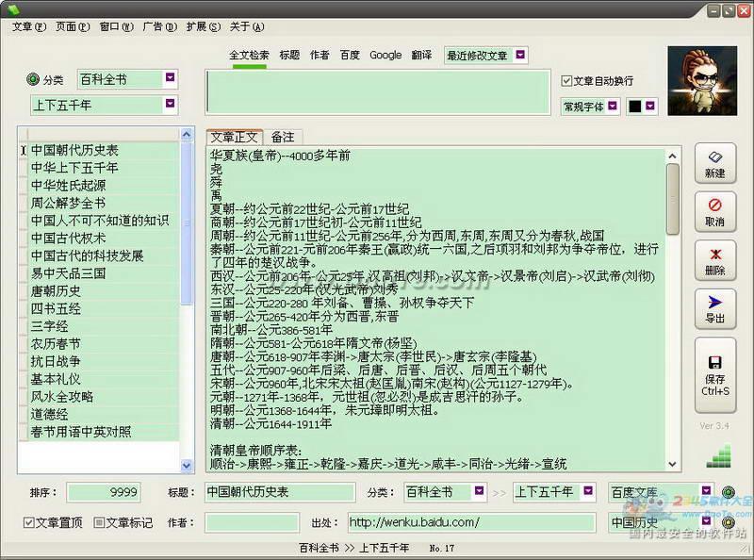The width and height of the screenshot is (754, 560).
Task: Click the 出处 source URL input field
Action: (x=469, y=522)
